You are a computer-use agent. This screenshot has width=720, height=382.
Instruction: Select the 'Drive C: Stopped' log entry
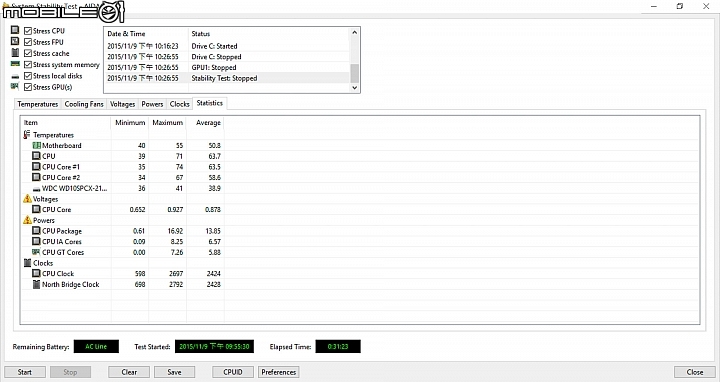click(x=227, y=56)
